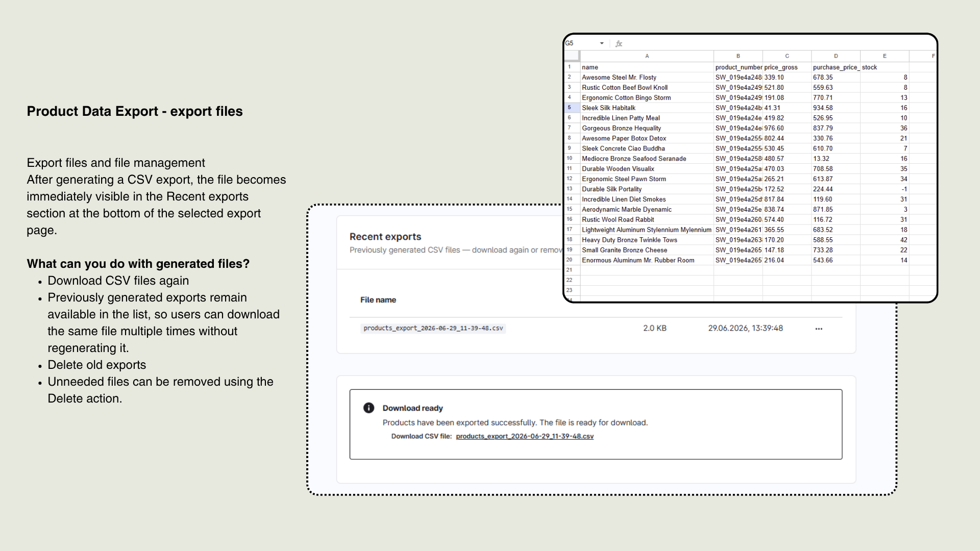Viewport: 980px width, 551px height.
Task: Click the select-all corner of the spreadsheet
Action: 572,56
